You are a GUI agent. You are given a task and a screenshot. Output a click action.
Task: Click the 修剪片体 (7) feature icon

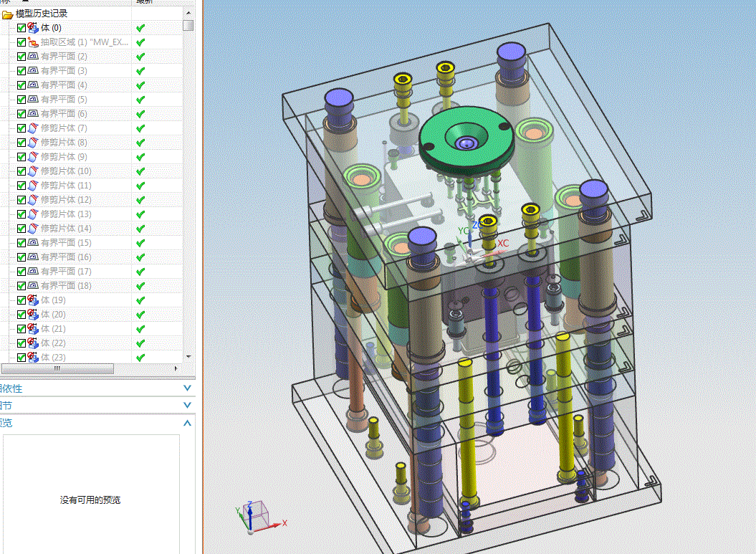coord(33,128)
